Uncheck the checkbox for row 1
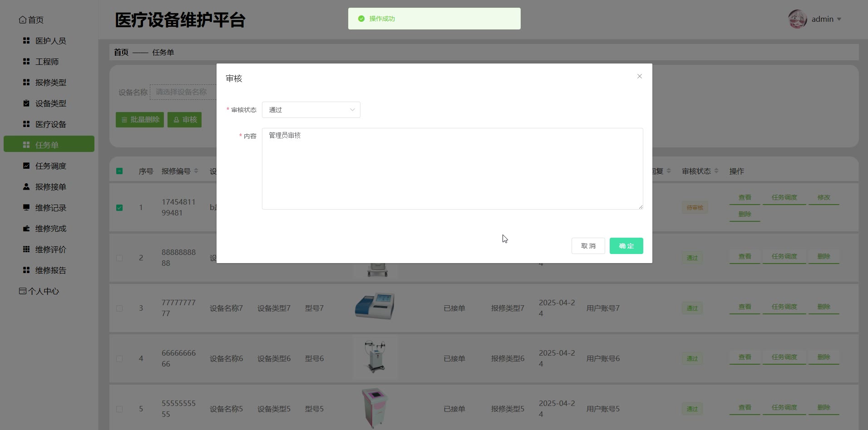 click(119, 208)
